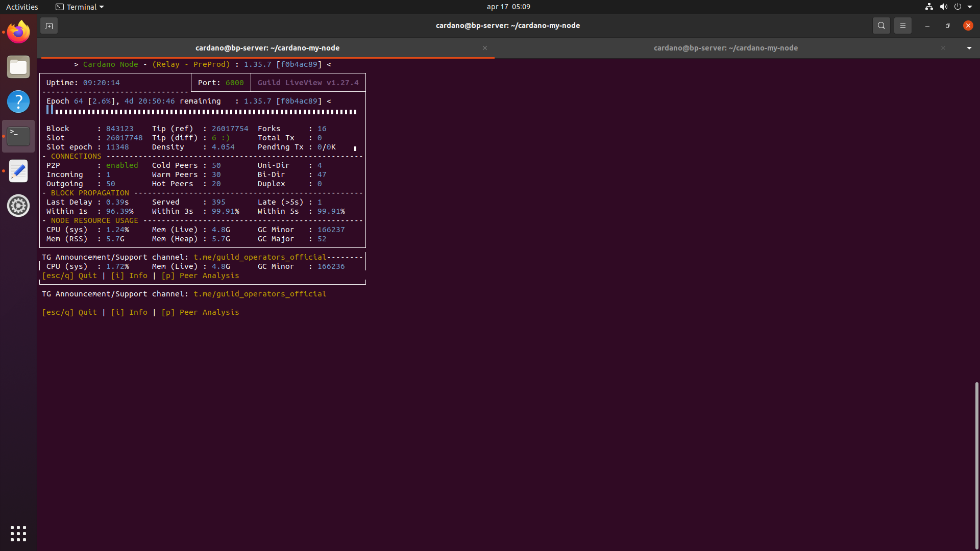Open the Help icon in the dock

click(x=18, y=102)
